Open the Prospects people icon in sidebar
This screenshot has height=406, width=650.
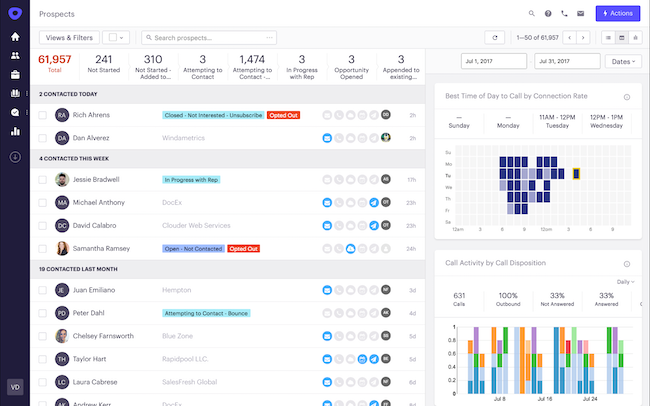tap(15, 55)
